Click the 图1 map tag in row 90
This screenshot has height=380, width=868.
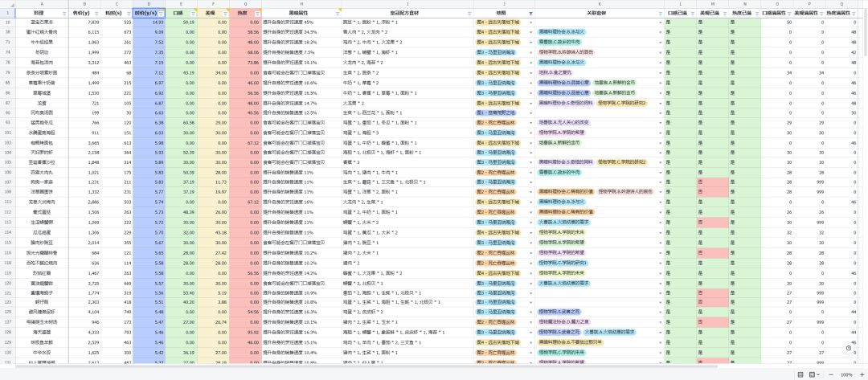495,112
